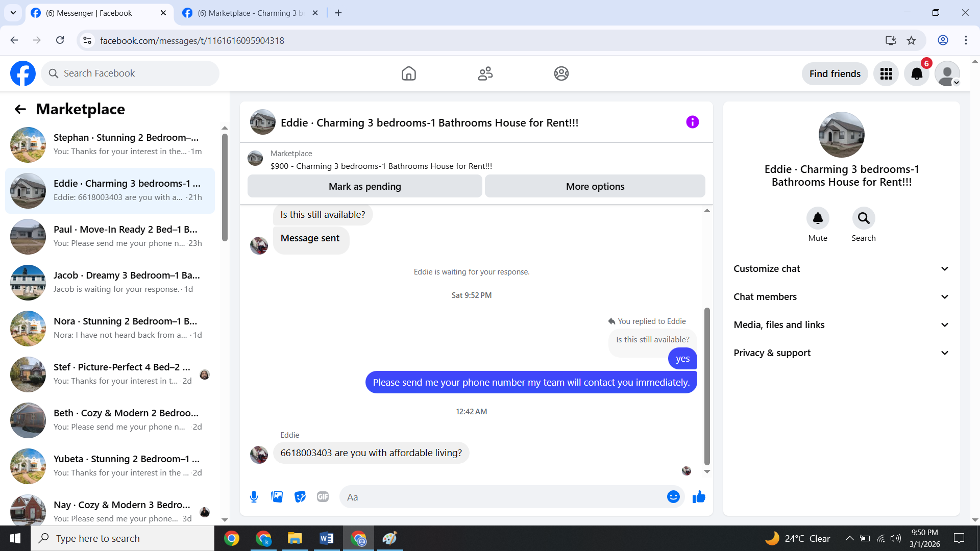Open conversation information purple icon
This screenshot has height=551, width=980.
coord(692,122)
